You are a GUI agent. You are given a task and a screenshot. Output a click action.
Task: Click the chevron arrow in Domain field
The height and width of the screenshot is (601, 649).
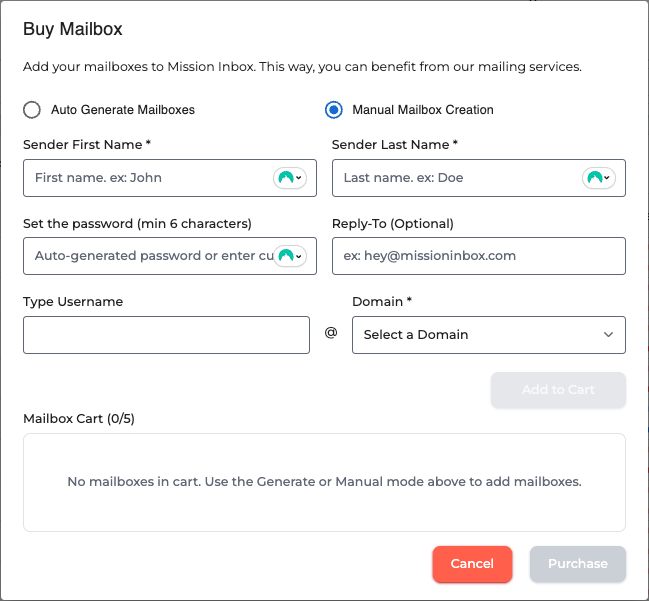[x=608, y=335]
